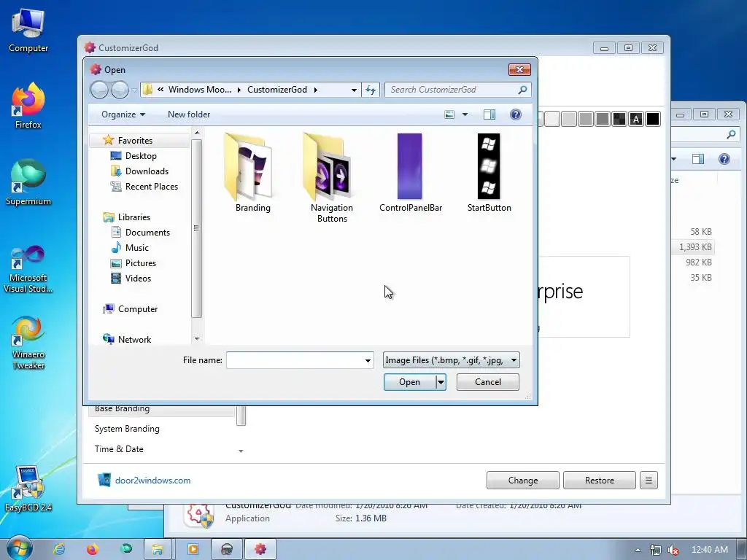747x560 pixels.
Task: Open the Organize menu
Action: 123,114
